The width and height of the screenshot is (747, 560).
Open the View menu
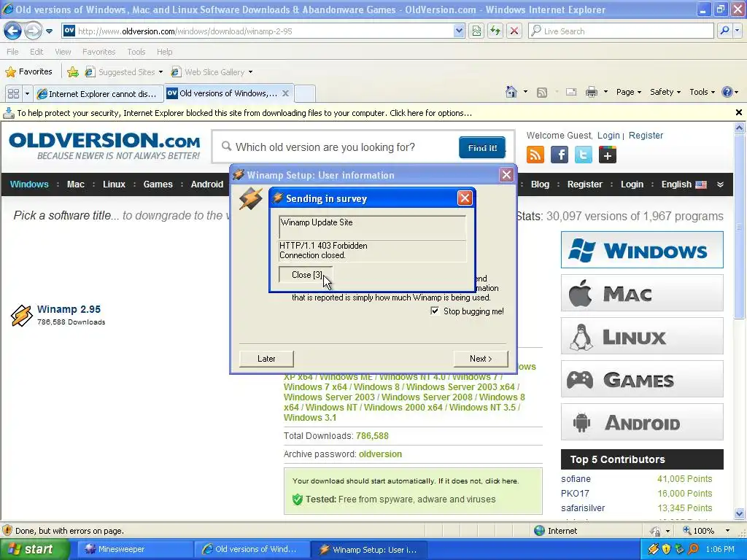point(63,52)
